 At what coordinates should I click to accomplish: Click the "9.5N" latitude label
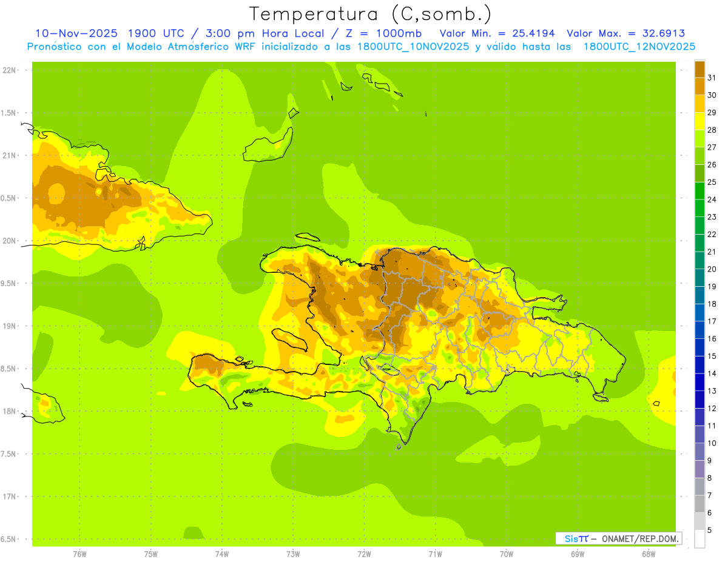(9, 284)
